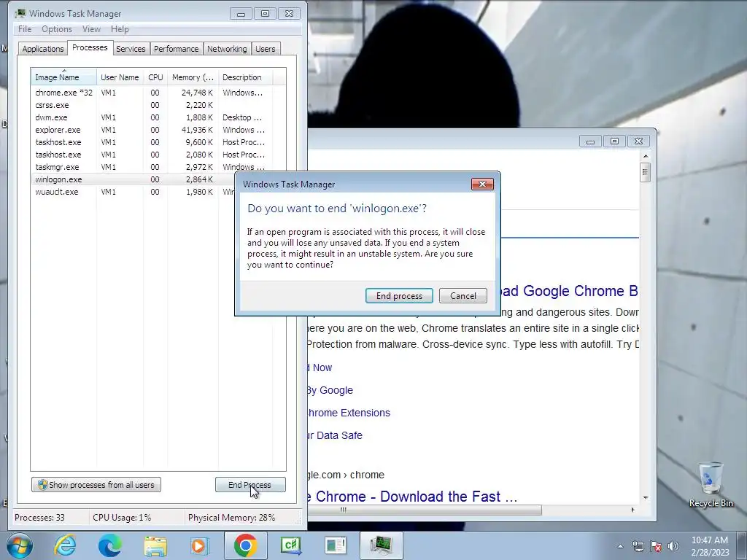Click the Task Manager title bar icon
747x560 pixels.
point(20,13)
